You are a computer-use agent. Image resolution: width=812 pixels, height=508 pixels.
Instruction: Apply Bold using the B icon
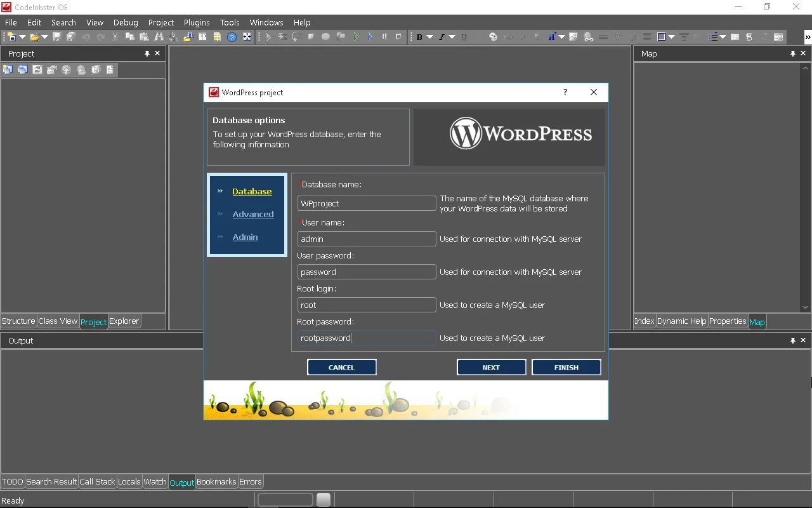[x=419, y=37]
